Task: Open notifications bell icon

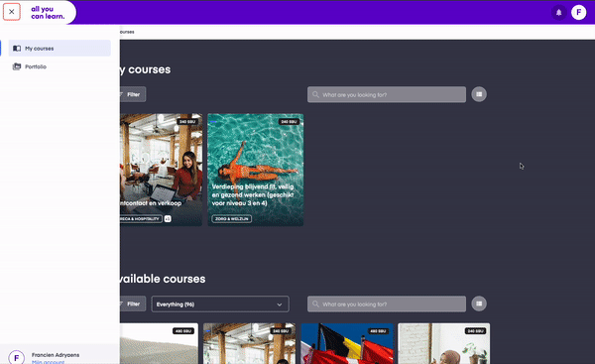Action: click(x=558, y=13)
